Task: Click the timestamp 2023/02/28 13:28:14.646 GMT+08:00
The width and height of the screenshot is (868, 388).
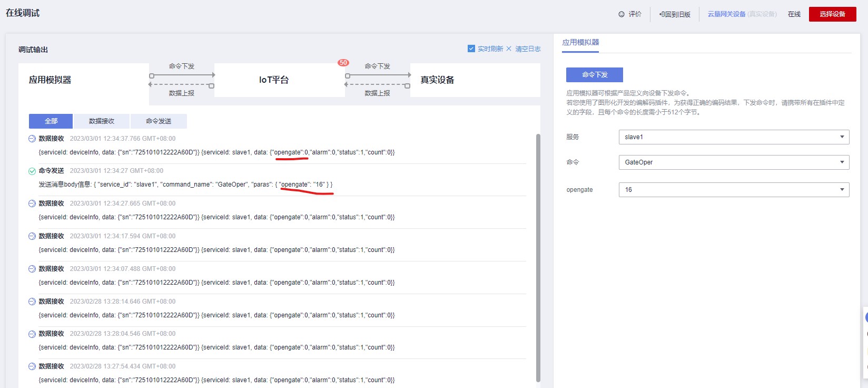Action: point(123,302)
